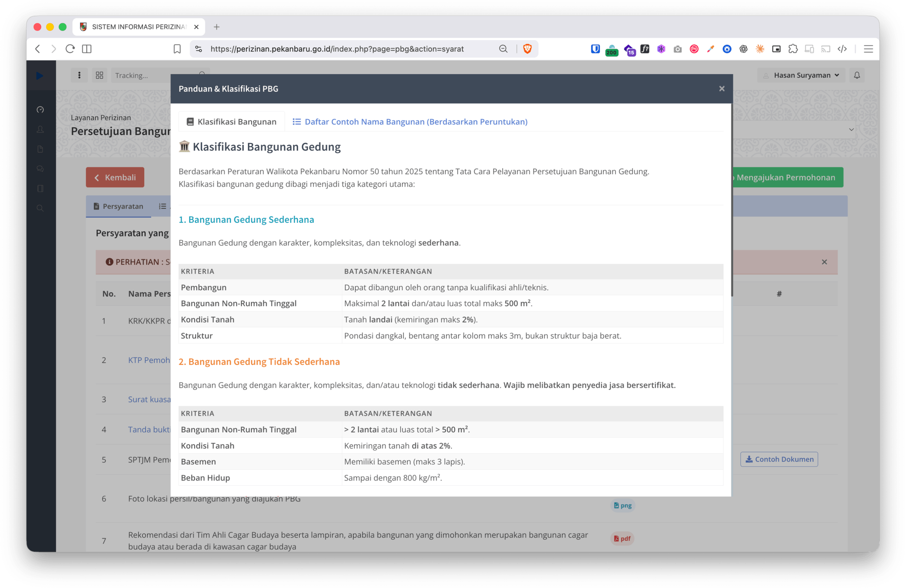The width and height of the screenshot is (905, 588).
Task: Expand the chevron dropdown at page right
Action: [851, 130]
